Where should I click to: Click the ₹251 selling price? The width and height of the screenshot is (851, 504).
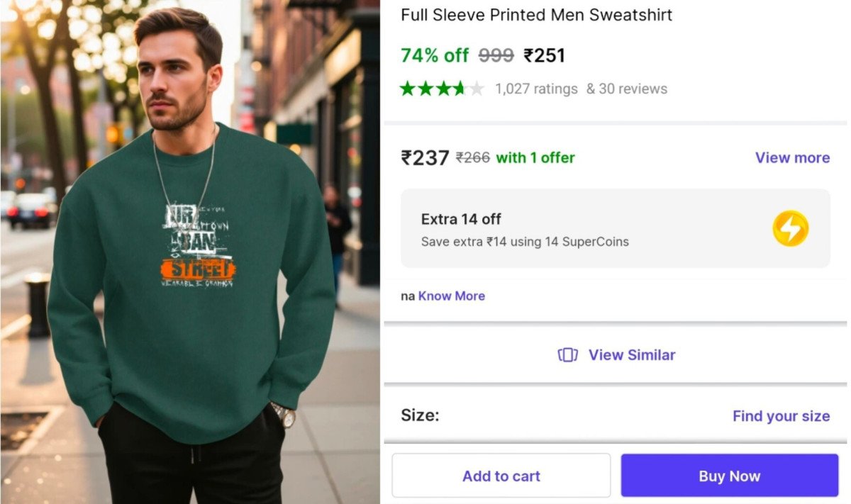tap(544, 55)
